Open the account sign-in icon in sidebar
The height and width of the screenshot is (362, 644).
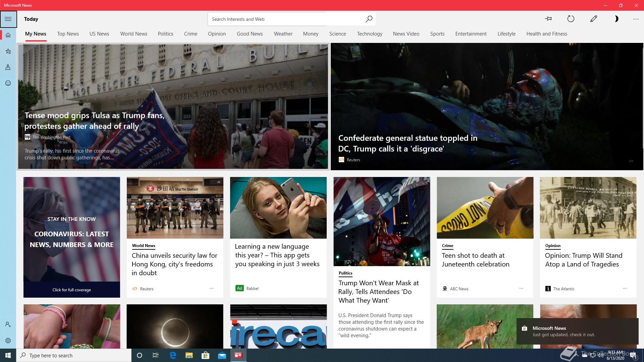tap(8, 324)
